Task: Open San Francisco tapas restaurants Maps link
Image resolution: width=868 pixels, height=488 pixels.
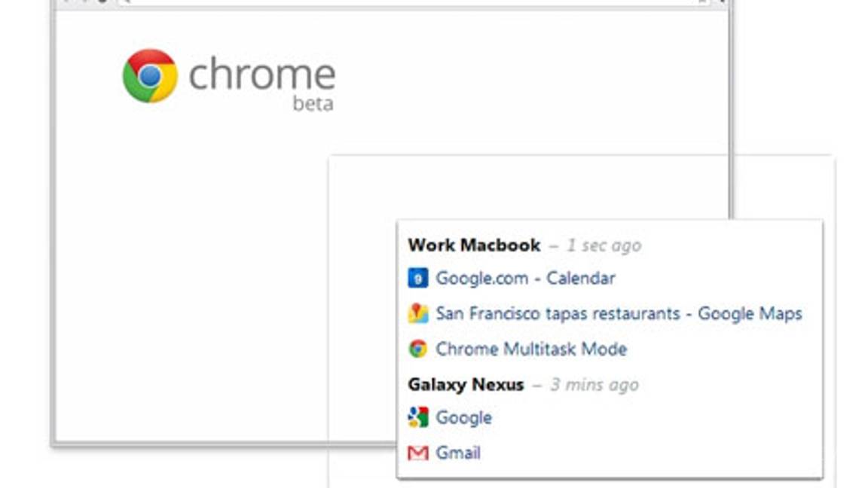Action: (619, 314)
